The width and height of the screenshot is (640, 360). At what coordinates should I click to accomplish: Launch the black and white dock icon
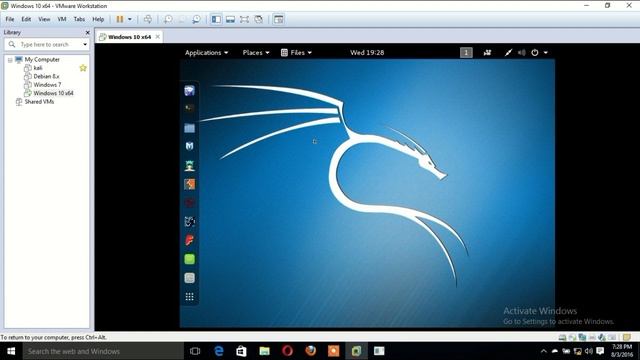[x=189, y=222]
